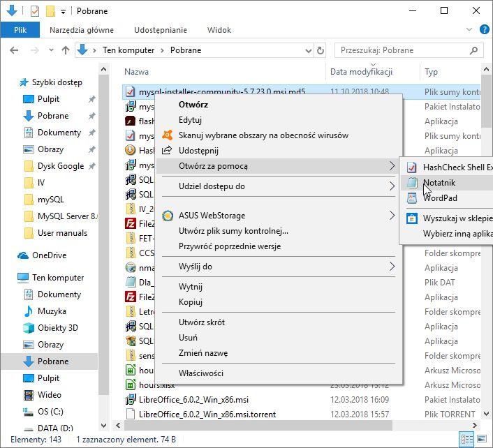
Task: Switch to Narzędzia główne tab
Action: click(x=82, y=30)
